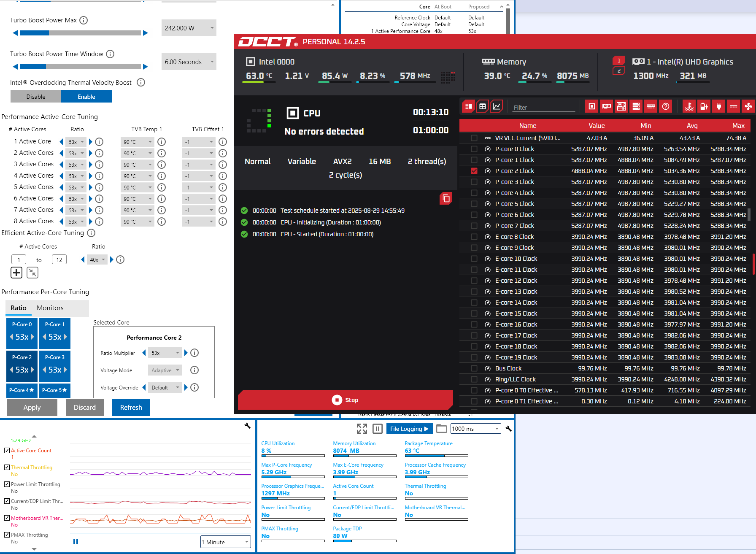Open the TVB Temp dropdown for 3 Active Cores
The image size is (756, 554).
(137, 165)
